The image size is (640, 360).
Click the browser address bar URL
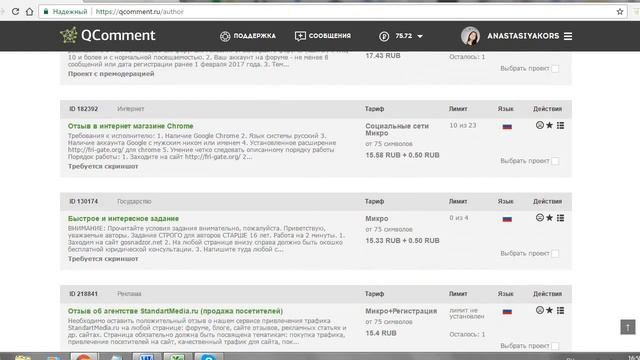pyautogui.click(x=139, y=12)
